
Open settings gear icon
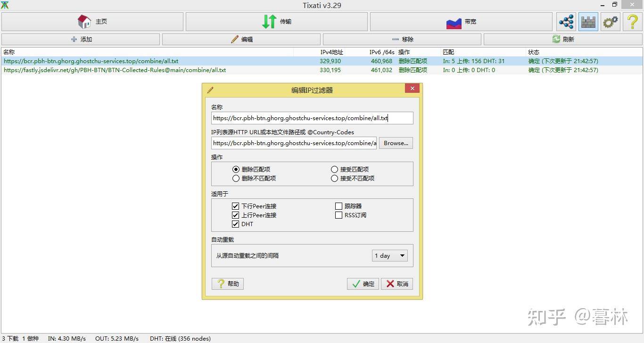(611, 22)
